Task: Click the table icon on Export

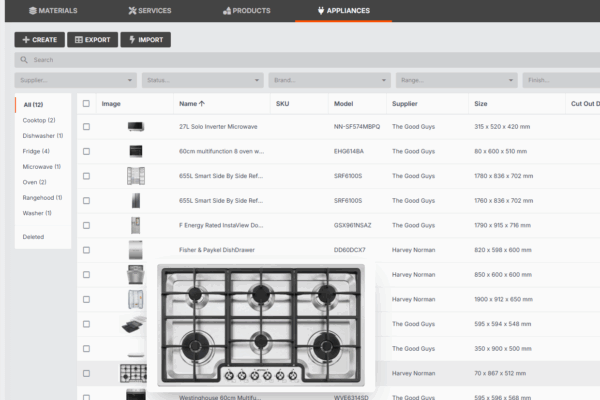Action: [79, 40]
